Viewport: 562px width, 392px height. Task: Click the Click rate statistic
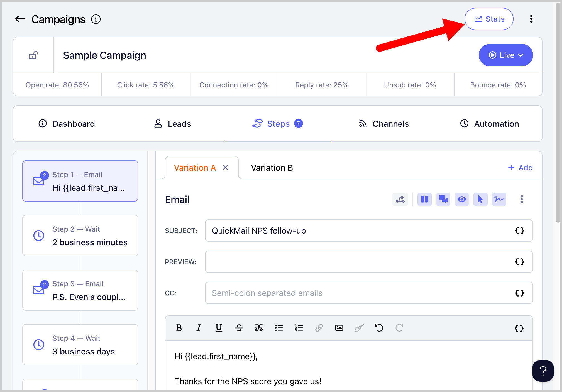tap(146, 85)
